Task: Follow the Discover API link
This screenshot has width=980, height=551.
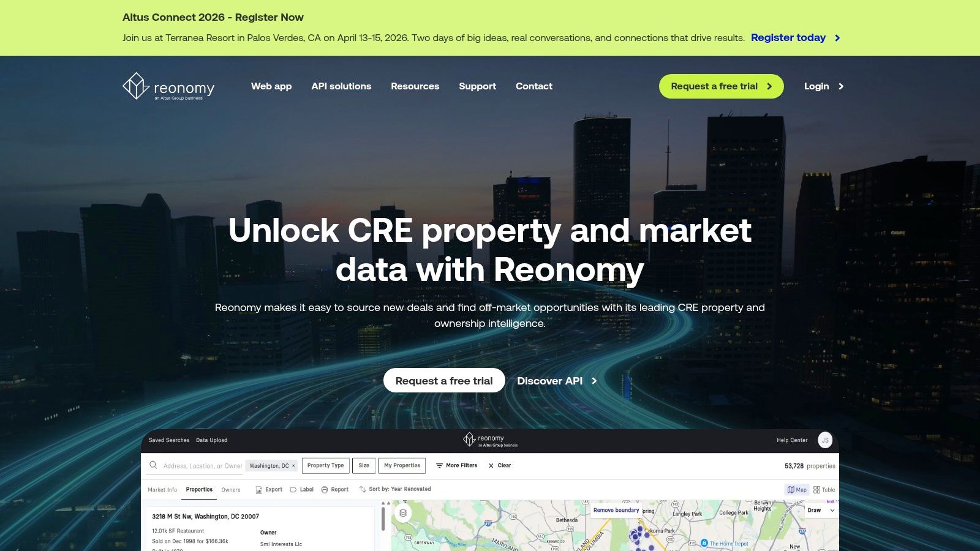Action: [549, 381]
